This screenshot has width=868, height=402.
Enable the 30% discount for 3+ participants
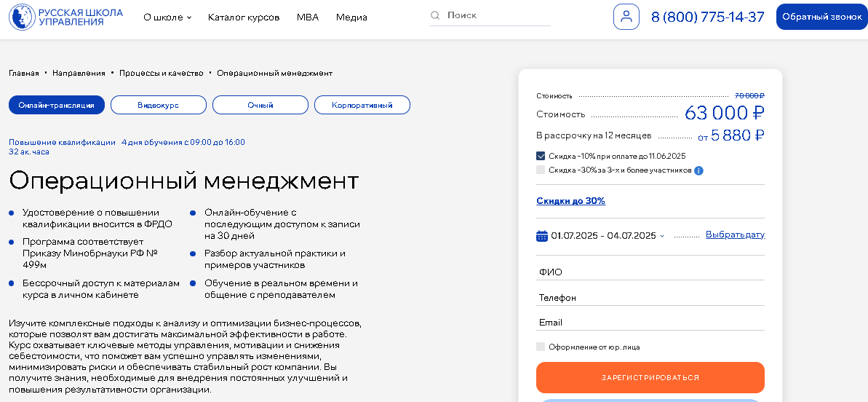click(541, 170)
